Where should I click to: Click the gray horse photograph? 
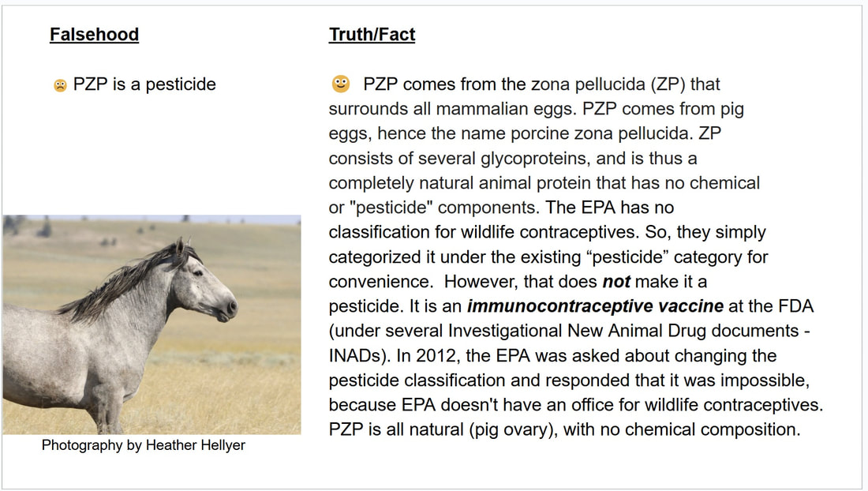(x=152, y=324)
